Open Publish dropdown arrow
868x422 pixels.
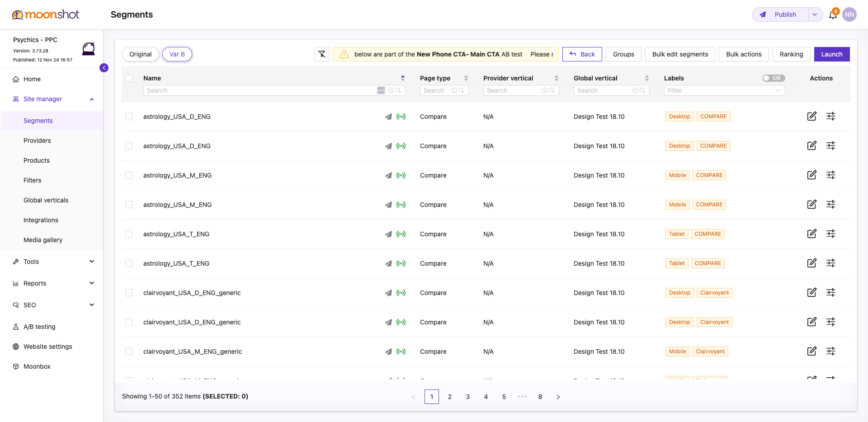pyautogui.click(x=815, y=14)
